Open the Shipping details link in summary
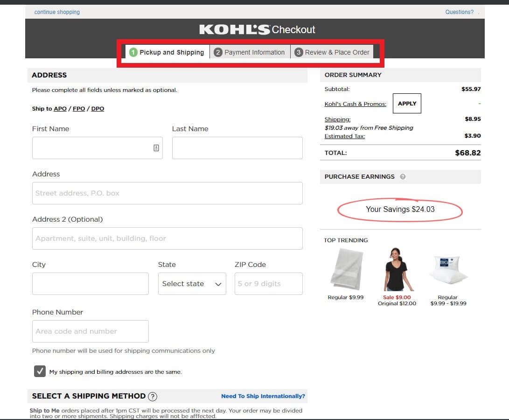 pyautogui.click(x=337, y=119)
